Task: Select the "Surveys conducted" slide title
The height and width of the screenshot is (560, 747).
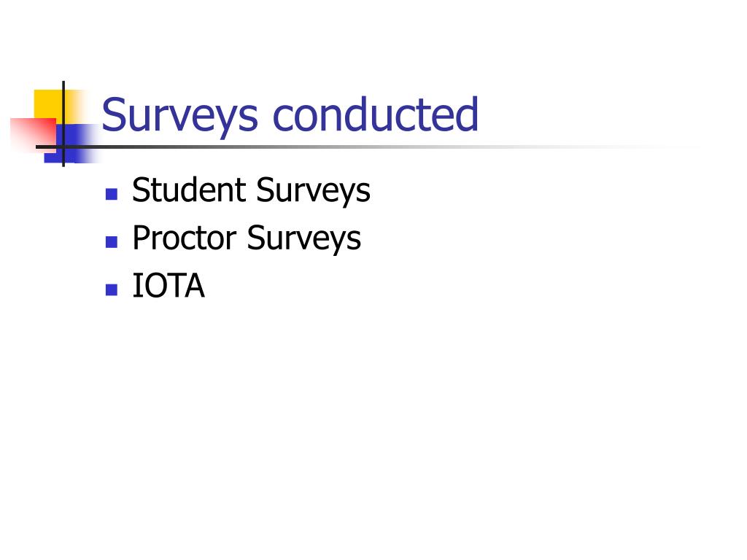Action: point(290,114)
